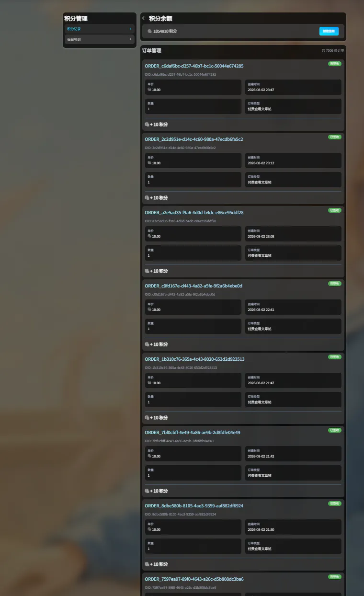Click the 单价 coin icon in order c6daf6bc
Image resolution: width=364 pixels, height=596 pixels.
point(149,90)
